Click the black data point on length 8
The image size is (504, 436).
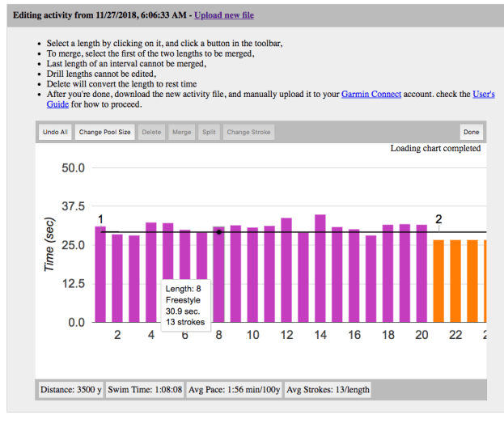[219, 232]
